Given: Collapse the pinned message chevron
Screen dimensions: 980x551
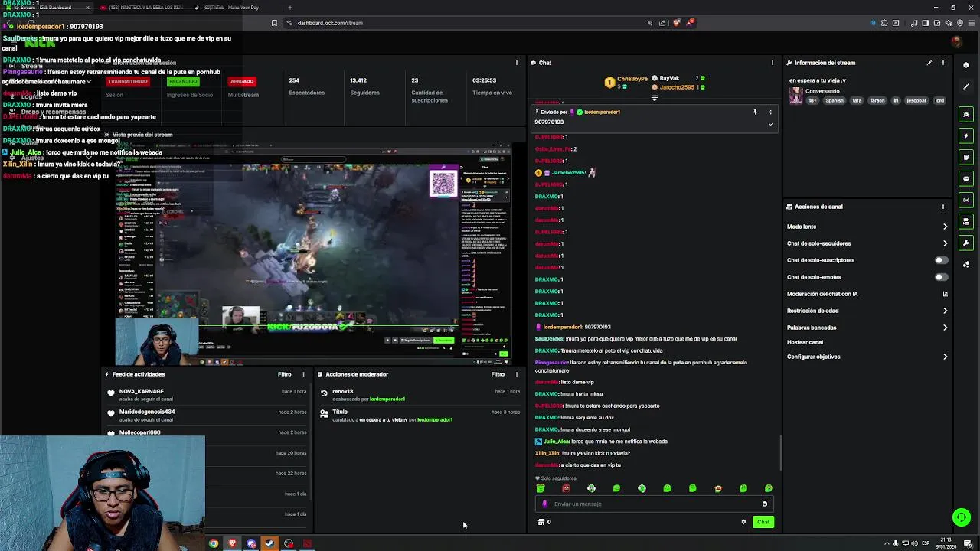Looking at the screenshot, I should (770, 124).
